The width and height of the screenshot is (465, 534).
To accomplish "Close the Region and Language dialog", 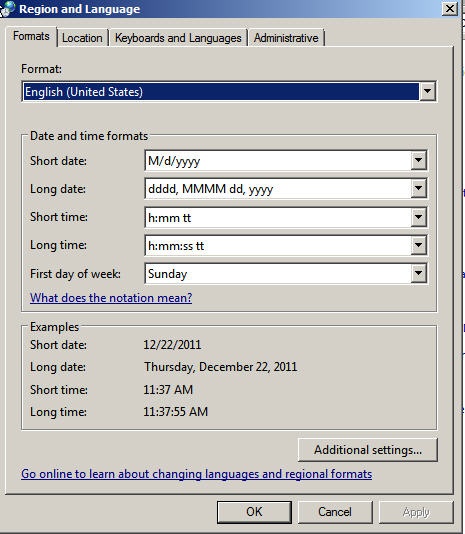I will (x=450, y=9).
